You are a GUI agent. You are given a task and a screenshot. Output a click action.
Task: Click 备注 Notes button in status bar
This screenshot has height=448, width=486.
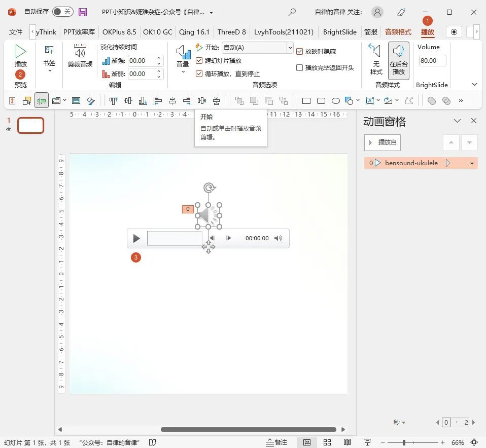pos(276,442)
